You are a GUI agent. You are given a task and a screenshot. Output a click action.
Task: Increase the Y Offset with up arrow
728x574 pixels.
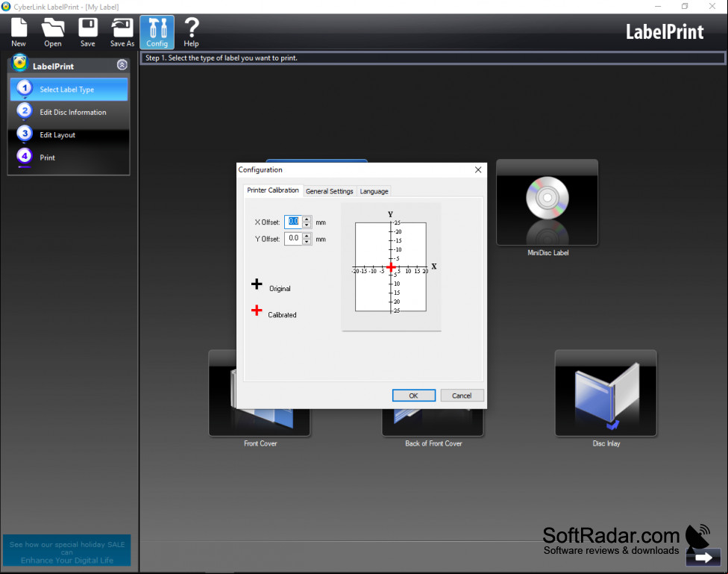pos(307,236)
